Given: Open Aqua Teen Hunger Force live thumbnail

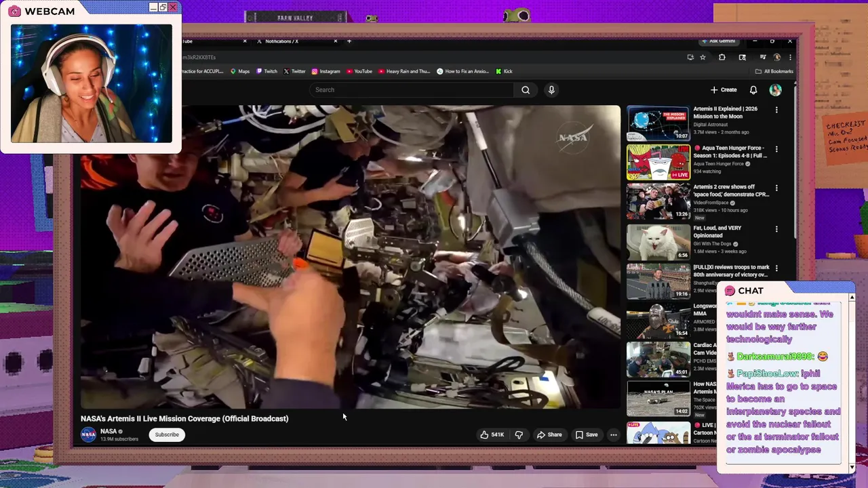Looking at the screenshot, I should click(658, 162).
